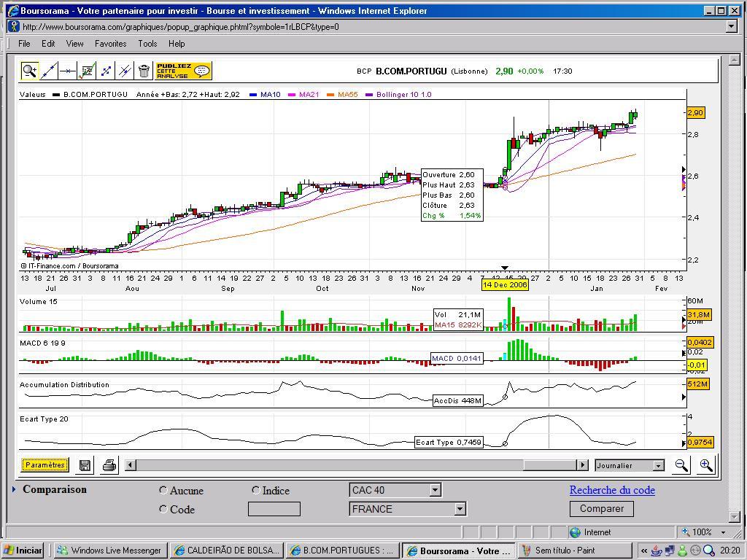
Task: Click the 31,8M volume value label
Action: point(699,315)
